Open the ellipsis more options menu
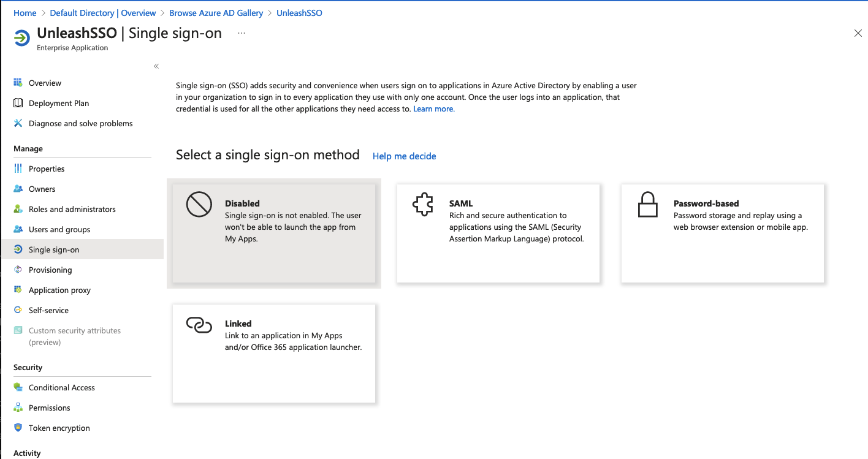This screenshot has height=459, width=868. click(x=242, y=33)
